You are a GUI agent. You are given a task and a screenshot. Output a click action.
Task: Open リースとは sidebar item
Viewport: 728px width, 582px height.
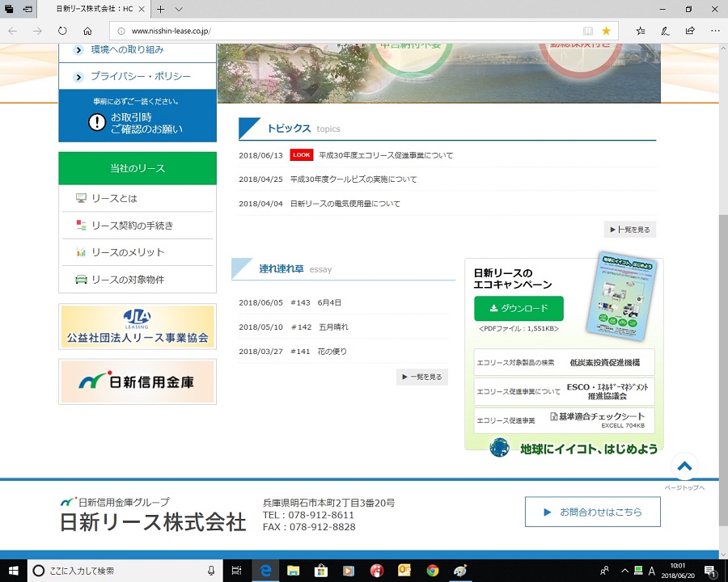click(x=138, y=199)
